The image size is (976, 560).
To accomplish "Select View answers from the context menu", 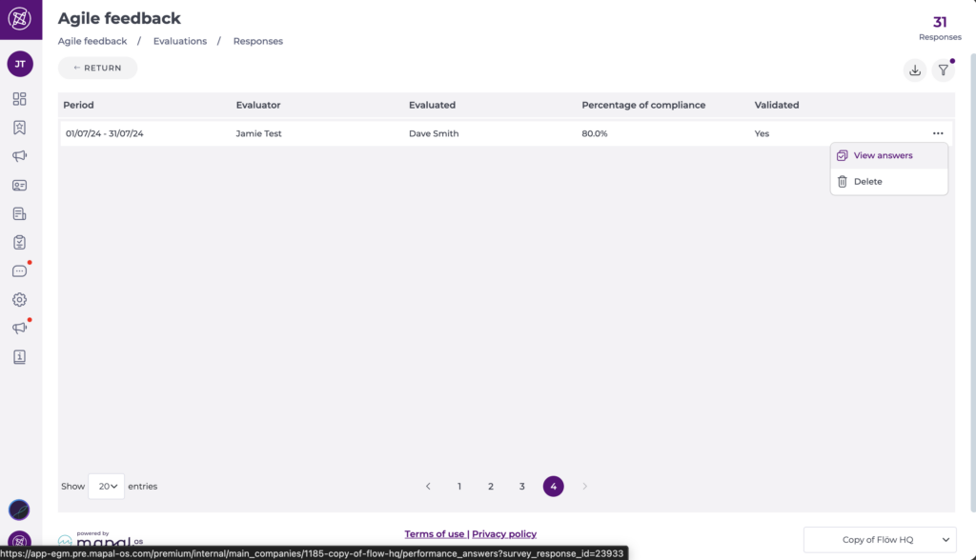I will tap(883, 155).
